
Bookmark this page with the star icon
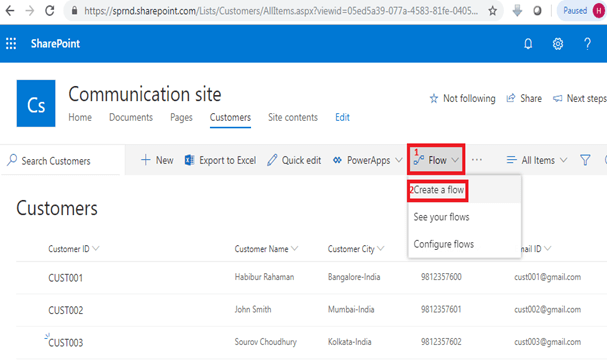point(492,11)
